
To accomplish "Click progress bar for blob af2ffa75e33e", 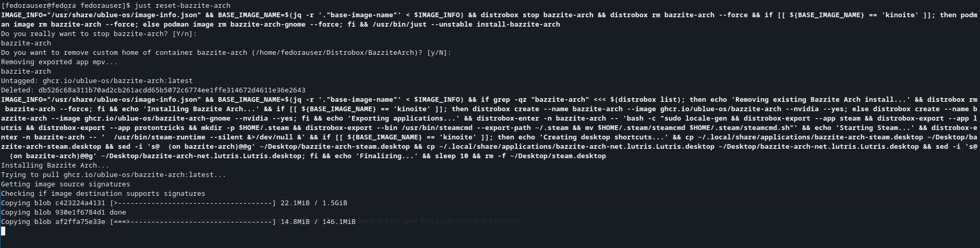I will 192,222.
